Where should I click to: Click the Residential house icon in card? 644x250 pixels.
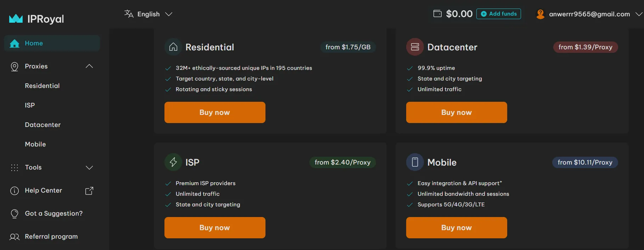coord(173,47)
